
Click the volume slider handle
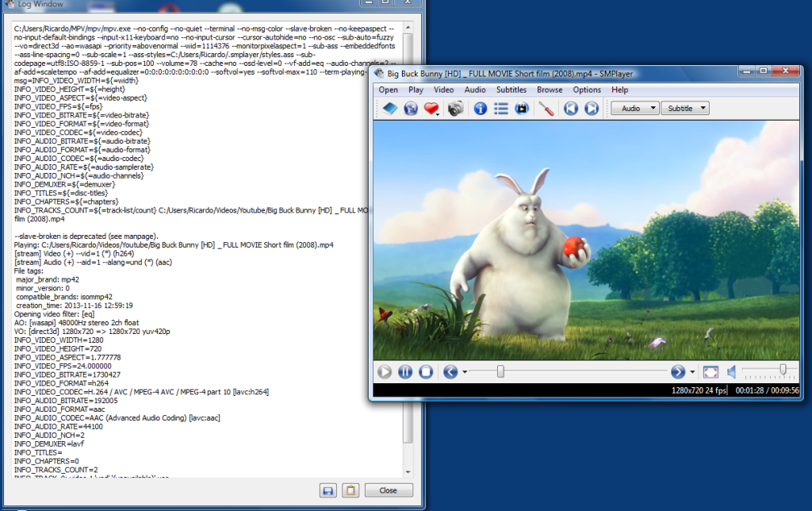tap(783, 369)
